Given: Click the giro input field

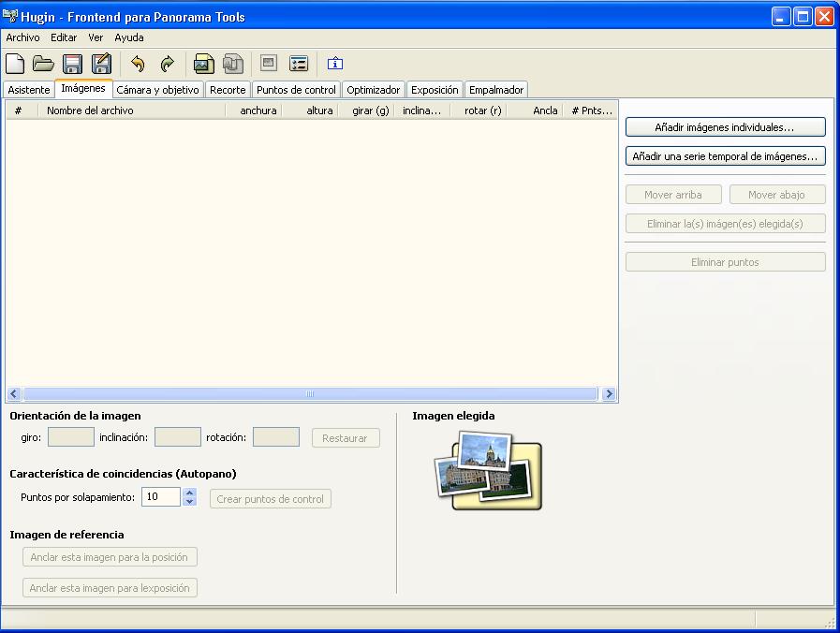Looking at the screenshot, I should 71,437.
